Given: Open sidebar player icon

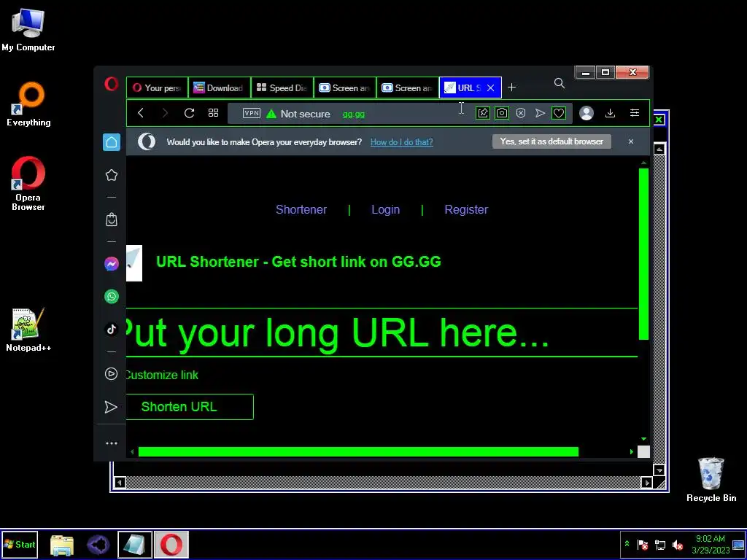Looking at the screenshot, I should pos(111,374).
